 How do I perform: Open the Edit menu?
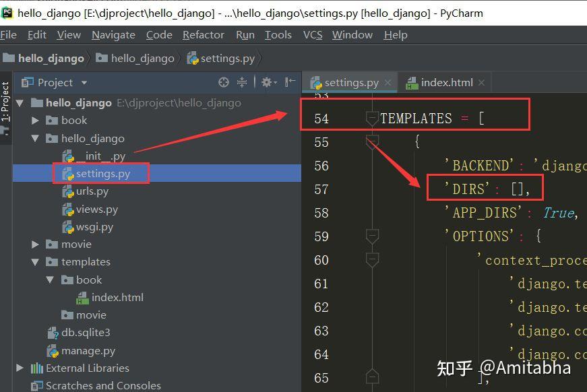tap(36, 35)
